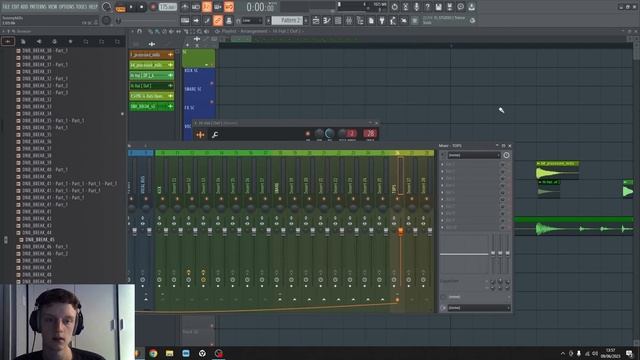
Task: Mute the KICK mixer track LED
Action: (162, 199)
